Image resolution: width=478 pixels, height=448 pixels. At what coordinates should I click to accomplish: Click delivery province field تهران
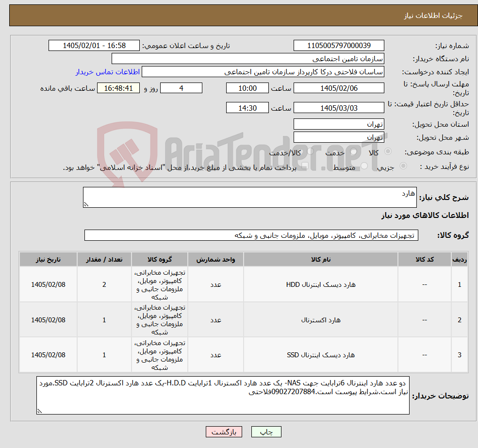tap(339, 124)
